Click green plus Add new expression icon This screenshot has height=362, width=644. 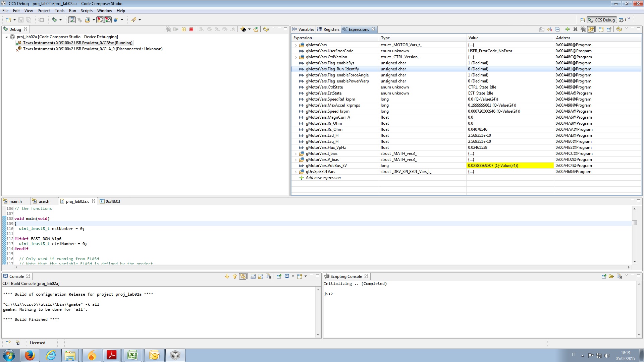[x=567, y=29]
